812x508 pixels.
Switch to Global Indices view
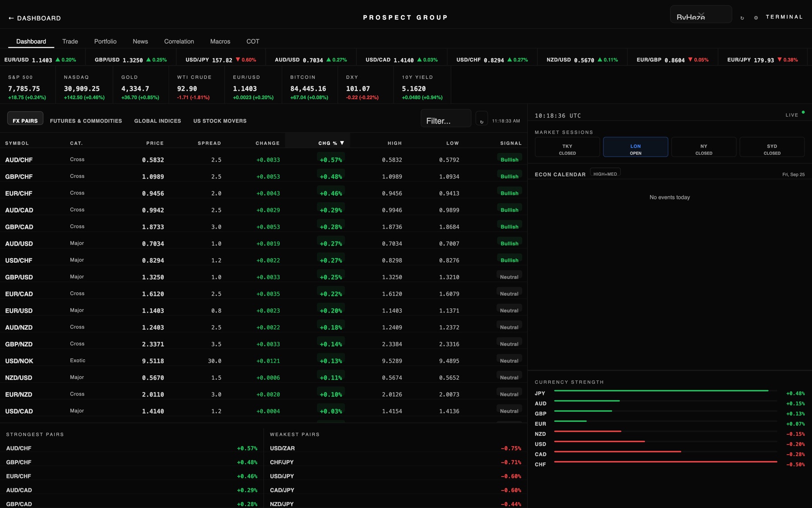[157, 121]
